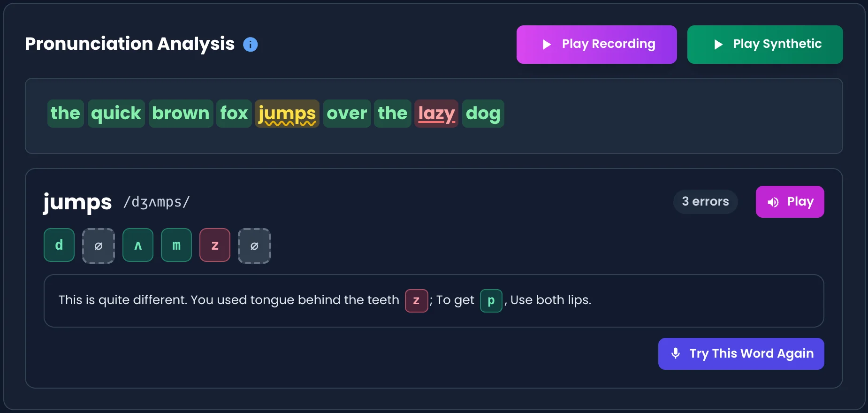This screenshot has height=413, width=868.
Task: Click the play triangle on Play Recording
Action: coord(546,44)
